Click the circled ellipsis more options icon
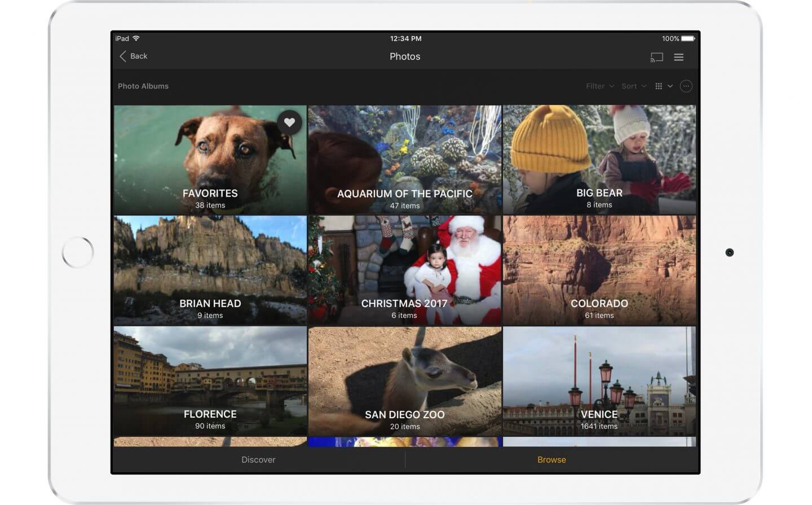The image size is (812, 505). [686, 86]
